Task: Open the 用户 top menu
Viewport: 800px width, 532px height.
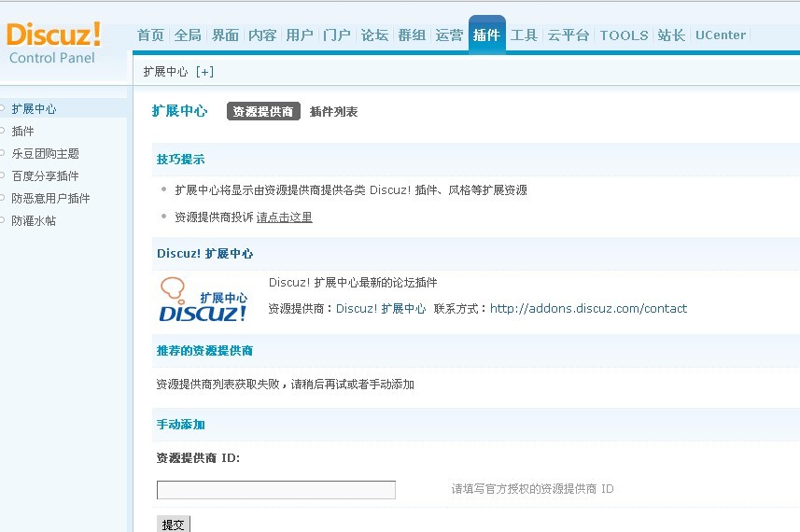Action: click(x=300, y=35)
